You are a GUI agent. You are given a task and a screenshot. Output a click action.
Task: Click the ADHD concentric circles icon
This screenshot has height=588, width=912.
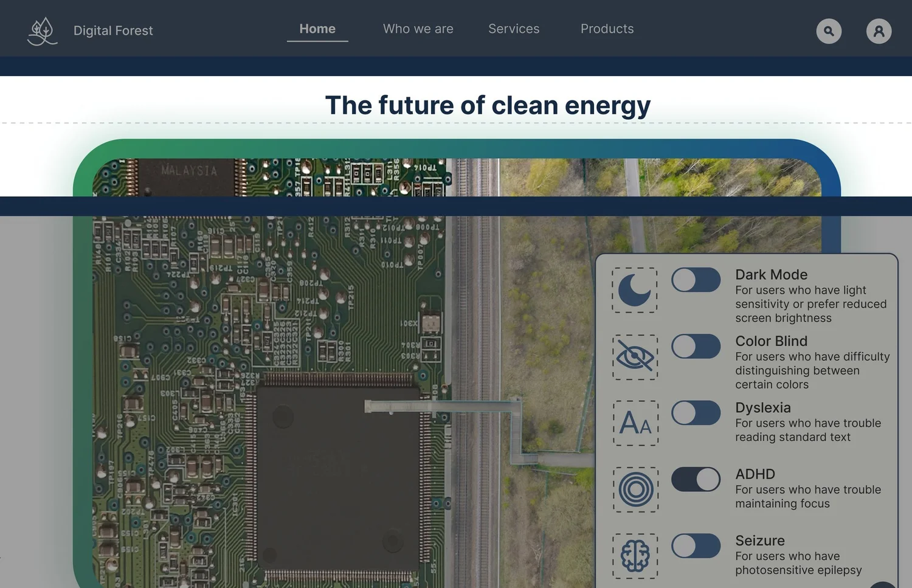[635, 489]
